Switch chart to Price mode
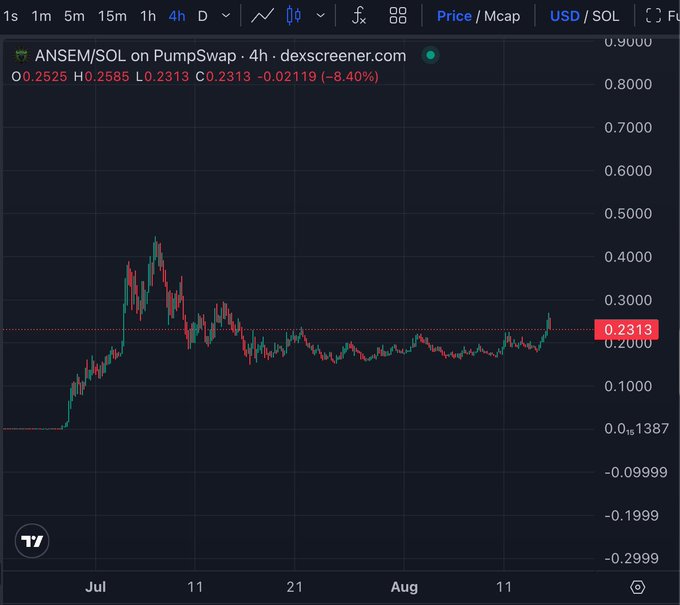Image resolution: width=680 pixels, height=605 pixels. [x=454, y=16]
